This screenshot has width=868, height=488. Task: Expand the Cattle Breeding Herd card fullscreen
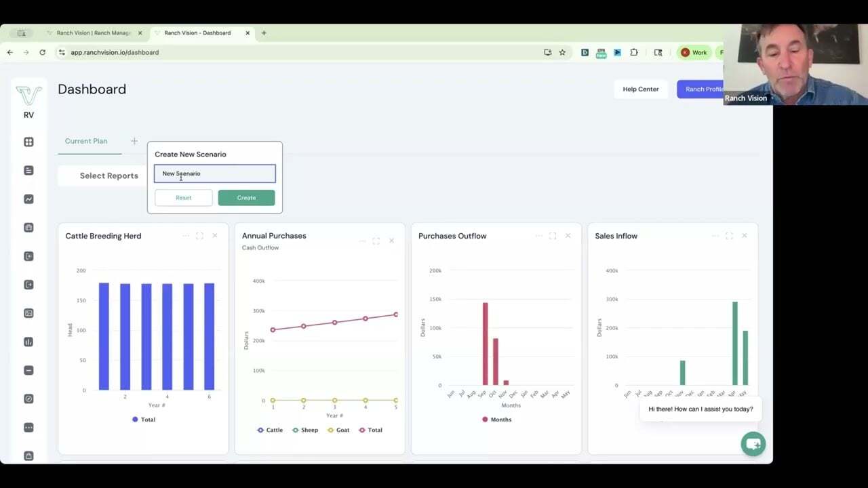199,236
